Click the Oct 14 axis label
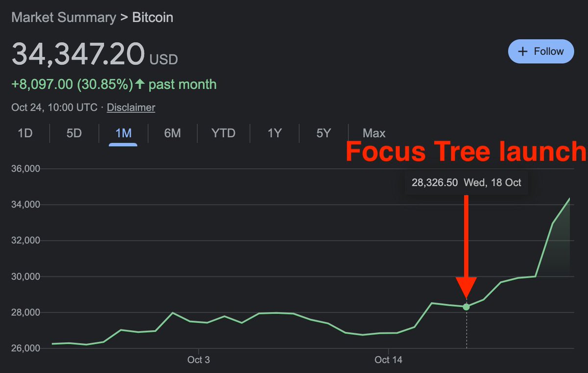The height and width of the screenshot is (373, 588). tap(389, 360)
